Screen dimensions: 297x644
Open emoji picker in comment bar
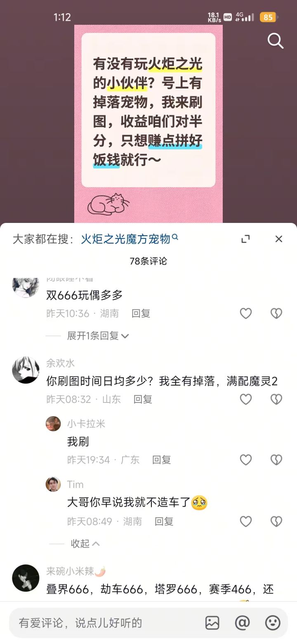tap(273, 623)
